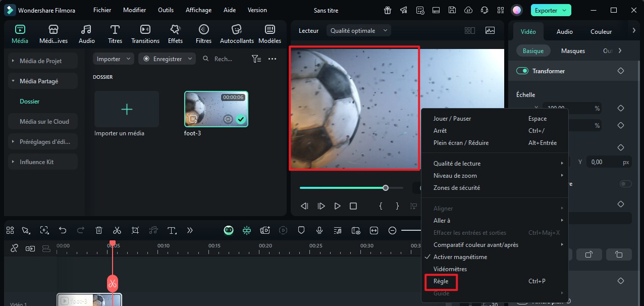Viewport: 644px width, 306px height.
Task: Click the voiceover microphone icon
Action: (x=319, y=230)
